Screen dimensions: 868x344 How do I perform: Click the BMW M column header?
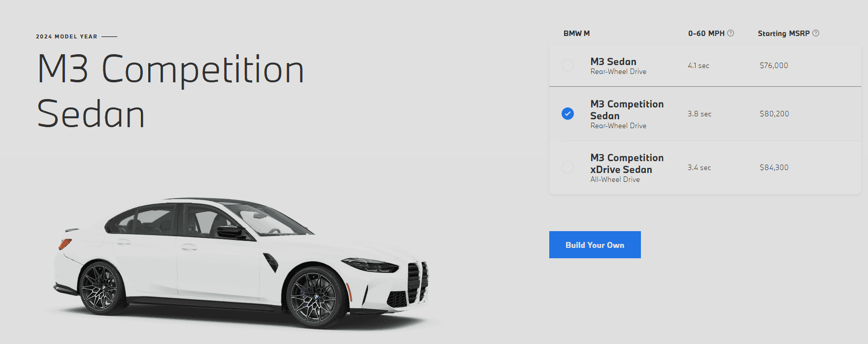pyautogui.click(x=576, y=34)
